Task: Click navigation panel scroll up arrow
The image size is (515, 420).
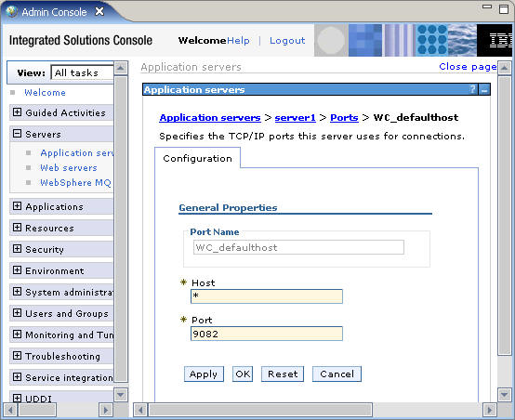Action: [121, 68]
